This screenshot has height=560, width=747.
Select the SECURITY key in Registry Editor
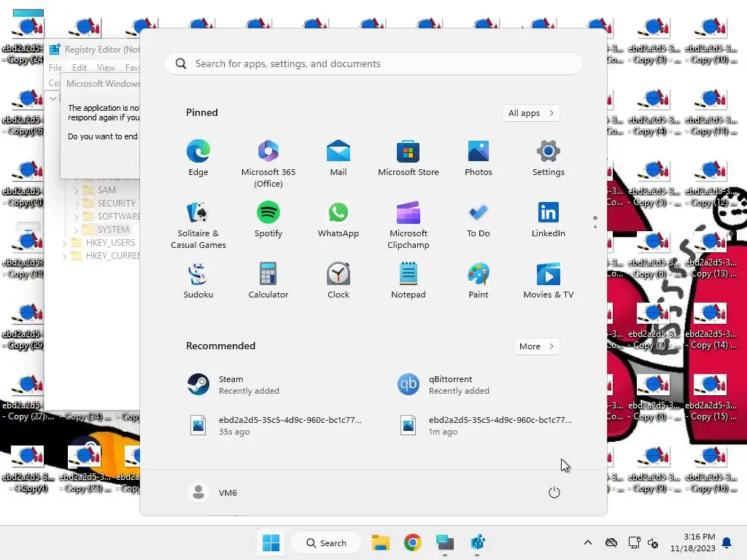click(116, 203)
